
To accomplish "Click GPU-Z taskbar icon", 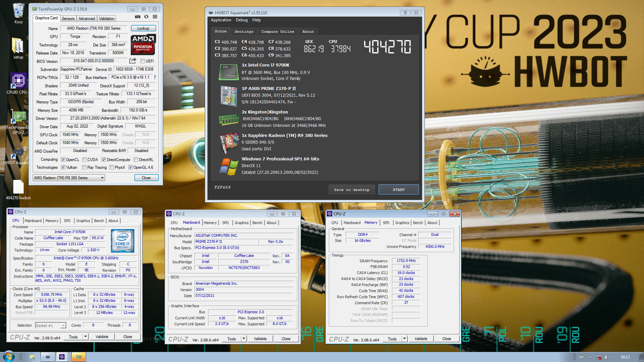I will pos(79,357).
